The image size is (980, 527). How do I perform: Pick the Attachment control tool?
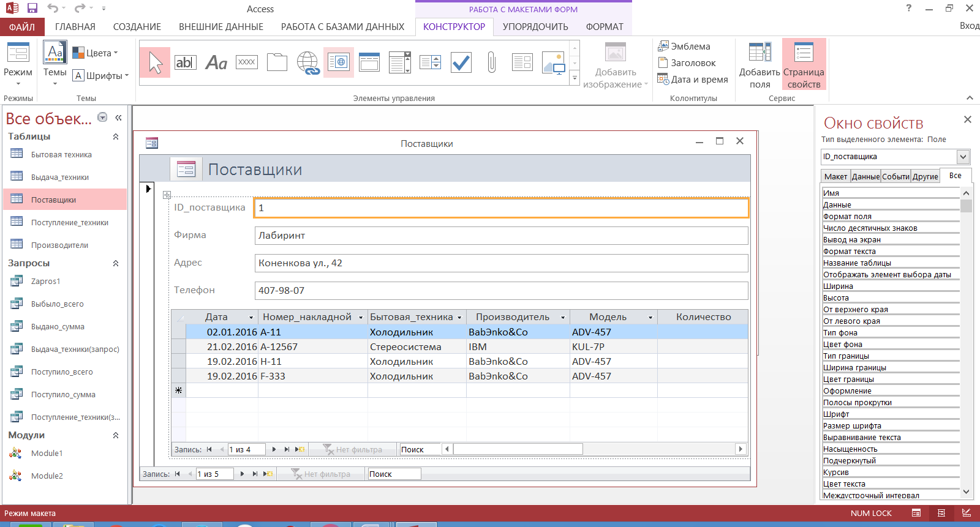pos(492,62)
